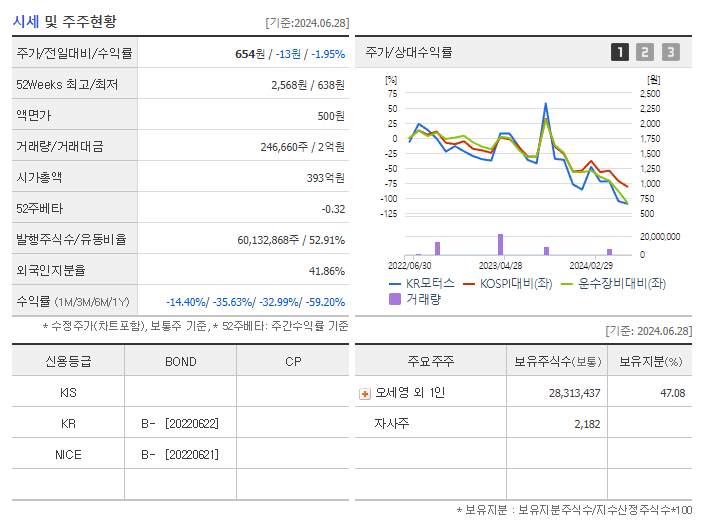Click the 신용등급 column header

68,361
